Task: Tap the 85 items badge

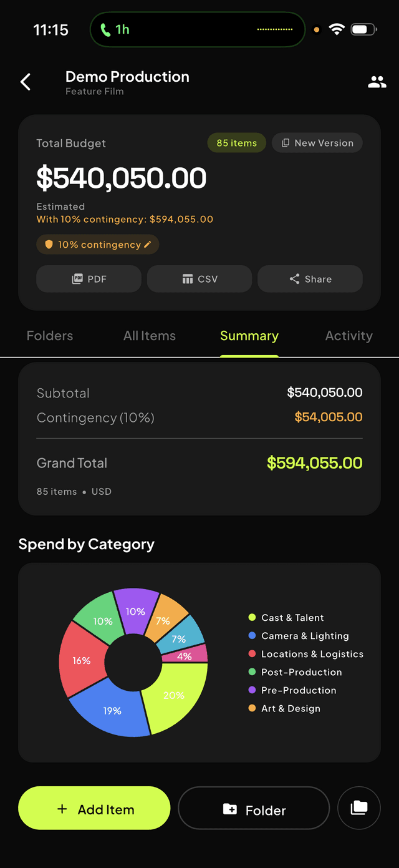Action: point(236,142)
